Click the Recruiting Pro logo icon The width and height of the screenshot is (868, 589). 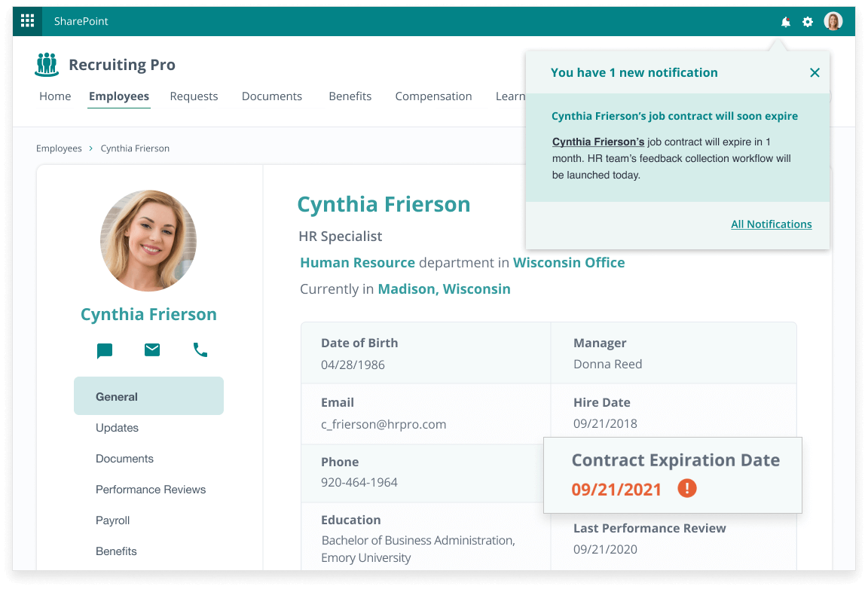pos(47,65)
